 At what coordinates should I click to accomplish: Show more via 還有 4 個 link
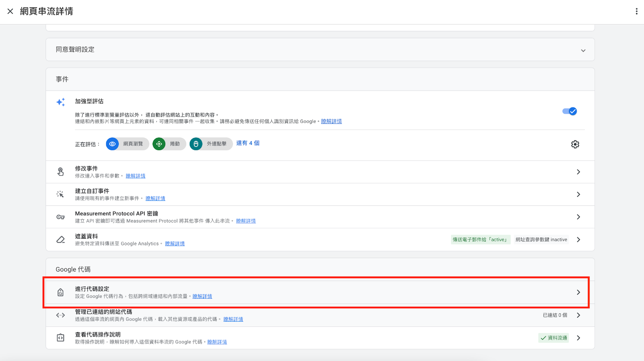(x=248, y=143)
